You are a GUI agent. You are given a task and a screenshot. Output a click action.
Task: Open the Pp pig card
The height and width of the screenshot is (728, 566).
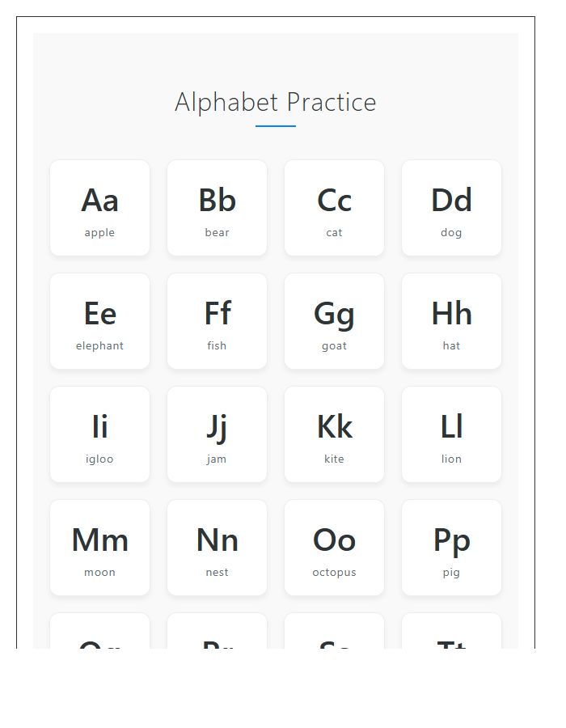[x=451, y=548]
